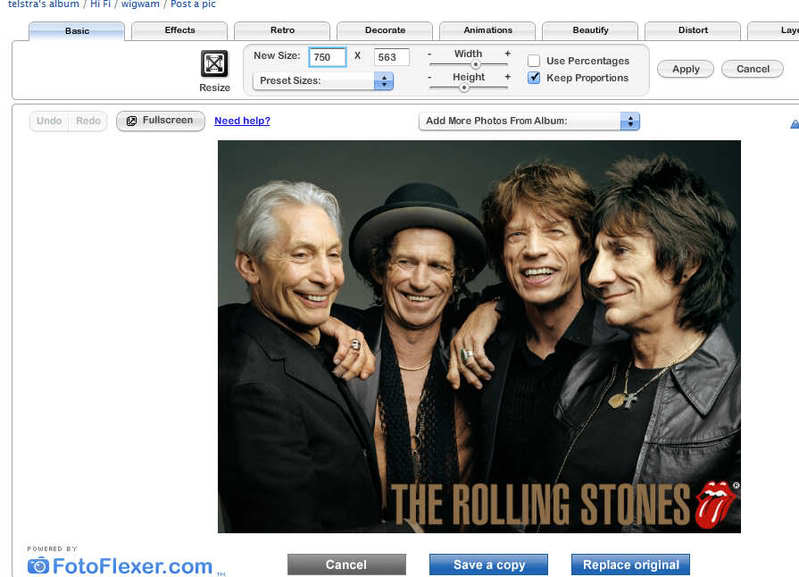Image resolution: width=799 pixels, height=577 pixels.
Task: Click the Height slider handle
Action: click(464, 88)
